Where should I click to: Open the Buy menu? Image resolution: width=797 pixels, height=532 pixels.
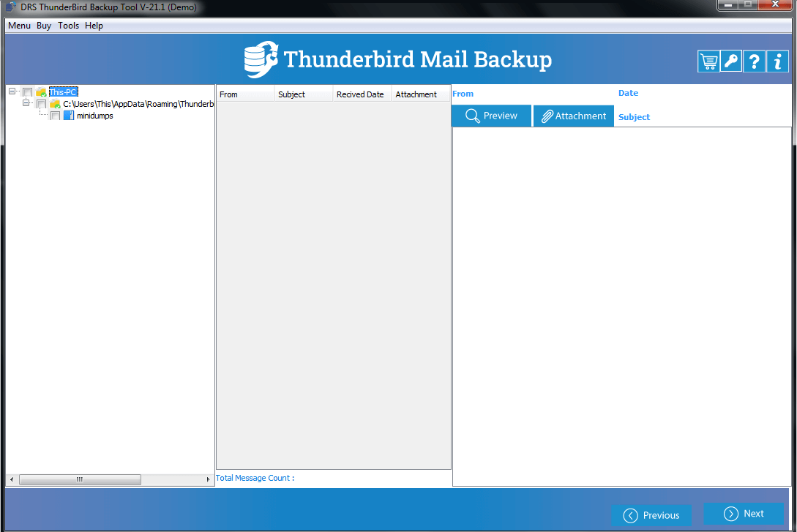[44, 26]
